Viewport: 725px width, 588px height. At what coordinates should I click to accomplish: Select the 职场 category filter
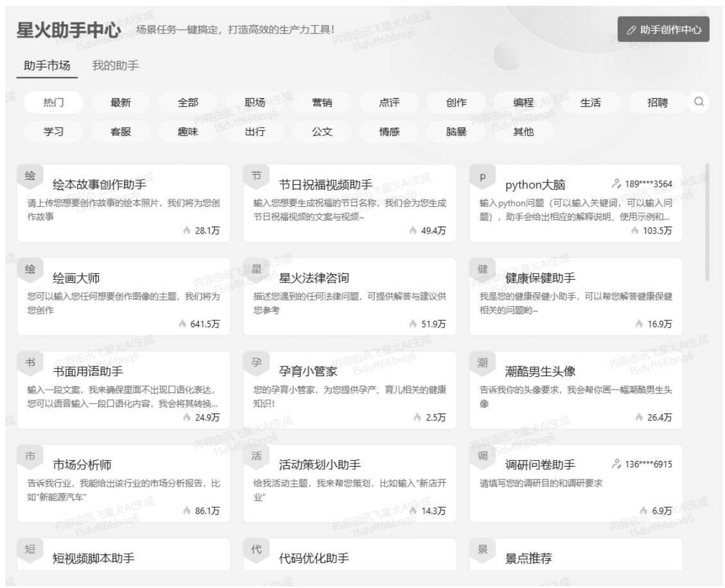tap(255, 102)
